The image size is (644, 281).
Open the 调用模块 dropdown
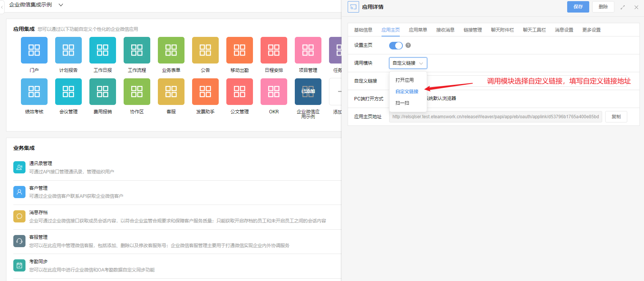pyautogui.click(x=408, y=63)
